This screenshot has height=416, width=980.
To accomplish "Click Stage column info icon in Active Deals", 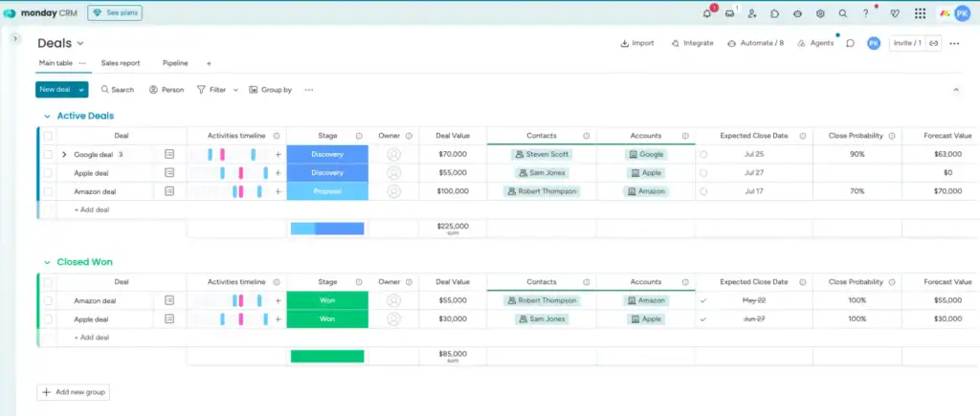I will (x=359, y=136).
